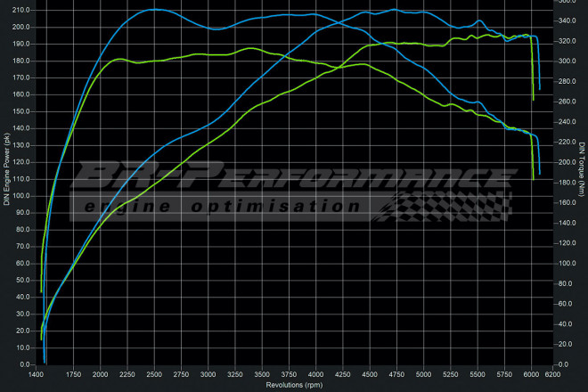The width and height of the screenshot is (588, 392).
Task: Click the 6200 tick label on the rpm axis
Action: pyautogui.click(x=554, y=377)
